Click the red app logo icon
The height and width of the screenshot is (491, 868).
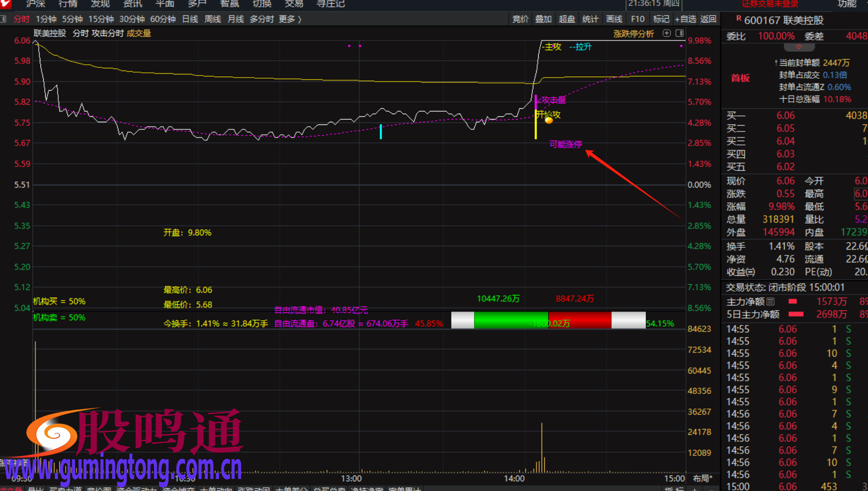click(6, 4)
